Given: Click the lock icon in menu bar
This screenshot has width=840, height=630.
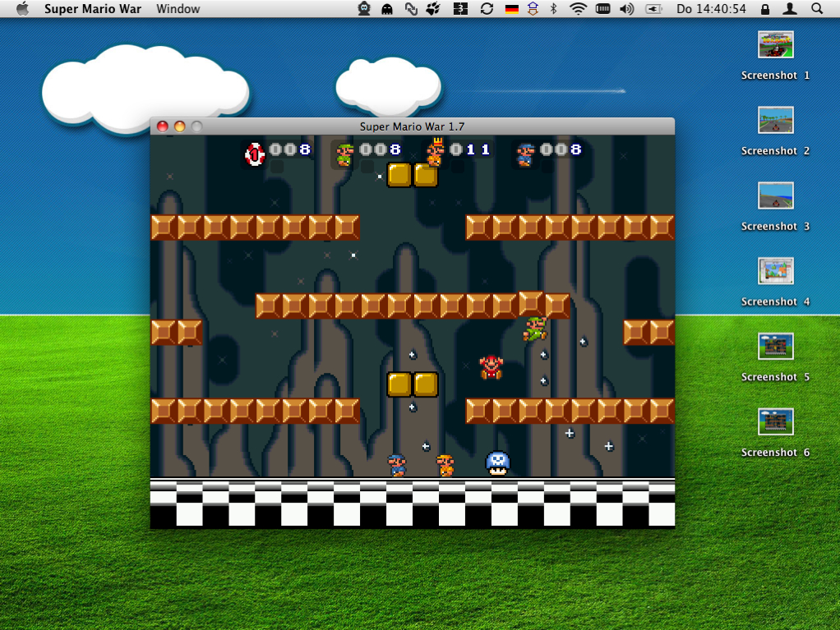Looking at the screenshot, I should pos(765,8).
